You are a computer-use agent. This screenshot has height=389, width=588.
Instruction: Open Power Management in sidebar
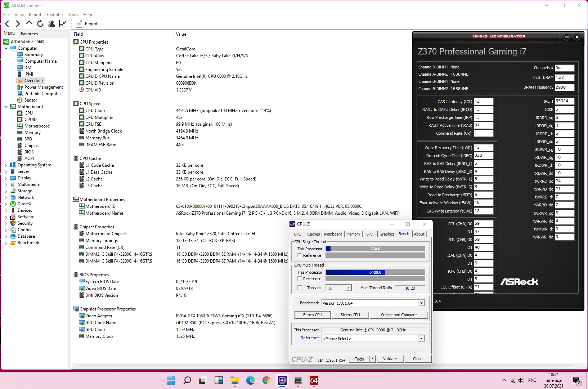[x=44, y=87]
